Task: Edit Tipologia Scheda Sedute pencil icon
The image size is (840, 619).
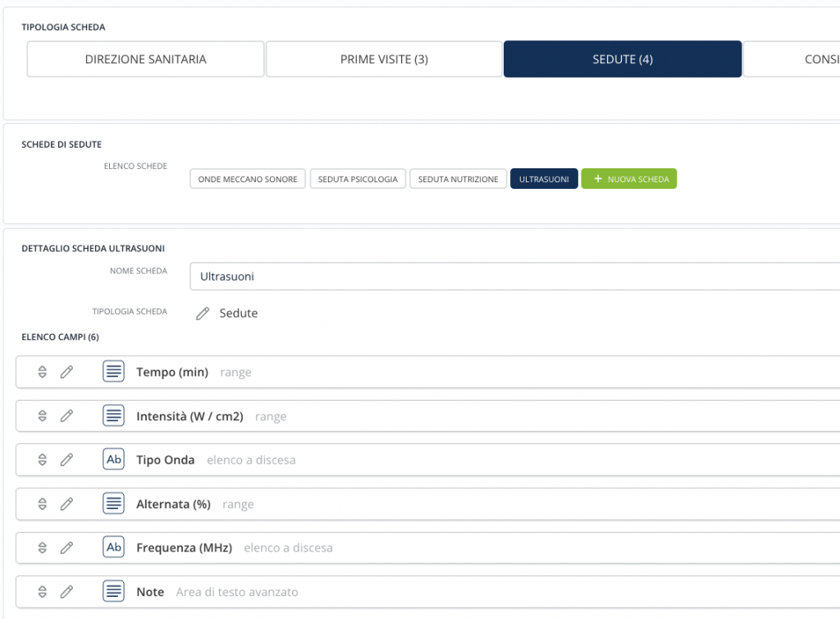Action: point(203,314)
